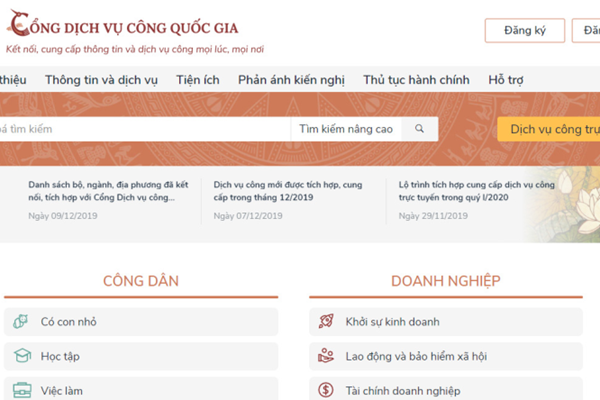Viewport: 600px width, 400px height.
Task: Click the Cổng Dịch vụ công Quốc gia logo
Action: 122,24
